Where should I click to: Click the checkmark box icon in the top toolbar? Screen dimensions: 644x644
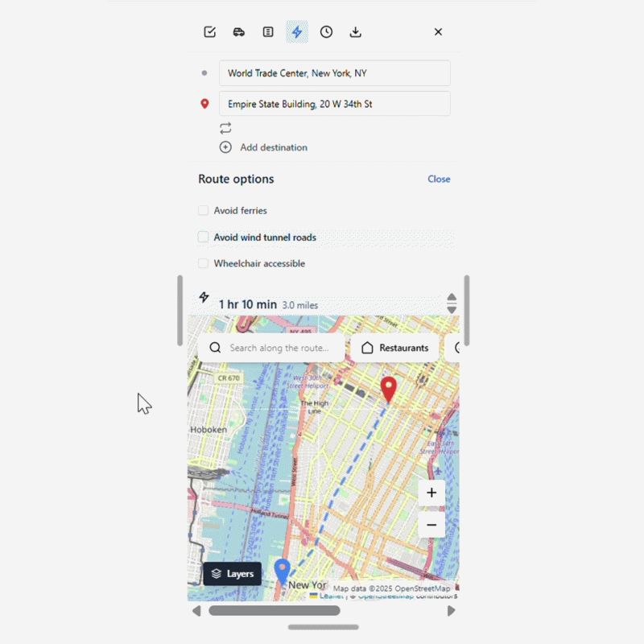pos(210,32)
